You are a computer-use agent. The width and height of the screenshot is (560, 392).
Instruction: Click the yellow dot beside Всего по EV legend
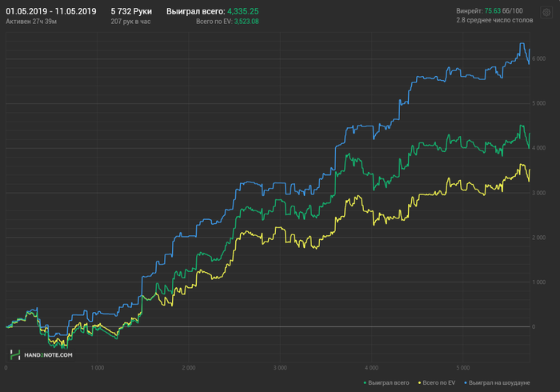419,382
